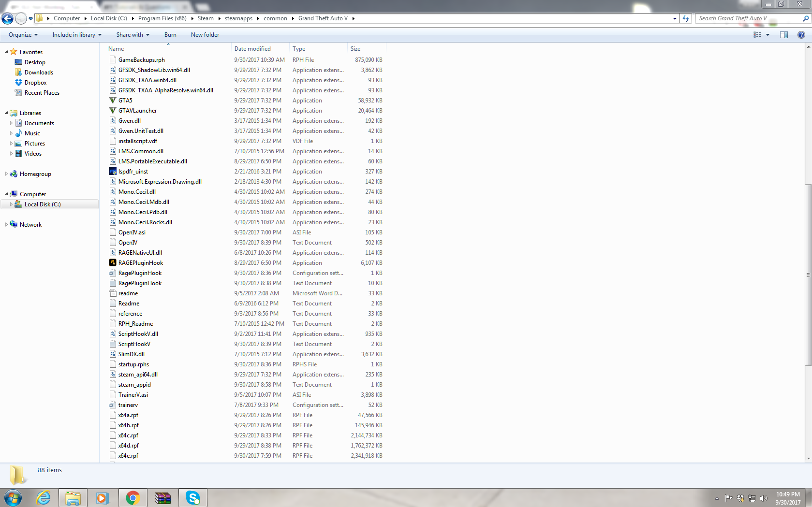Click the scrollbar up arrow

[x=808, y=47]
